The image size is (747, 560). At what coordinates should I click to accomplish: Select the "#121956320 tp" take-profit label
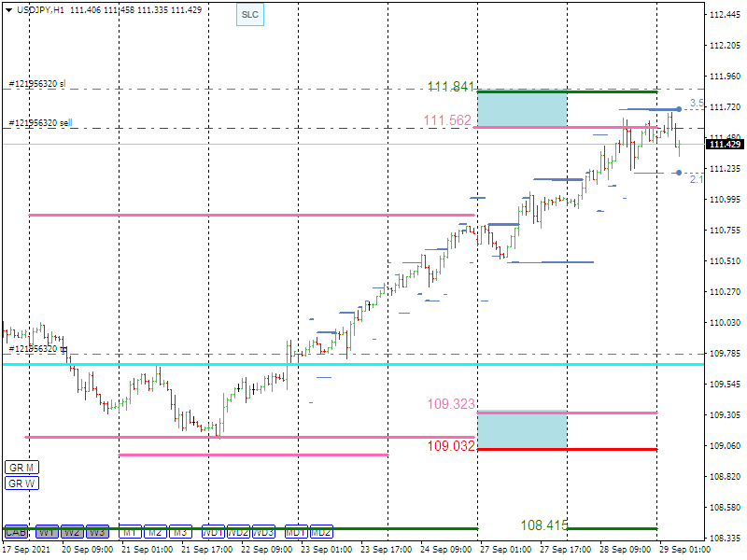[38, 349]
